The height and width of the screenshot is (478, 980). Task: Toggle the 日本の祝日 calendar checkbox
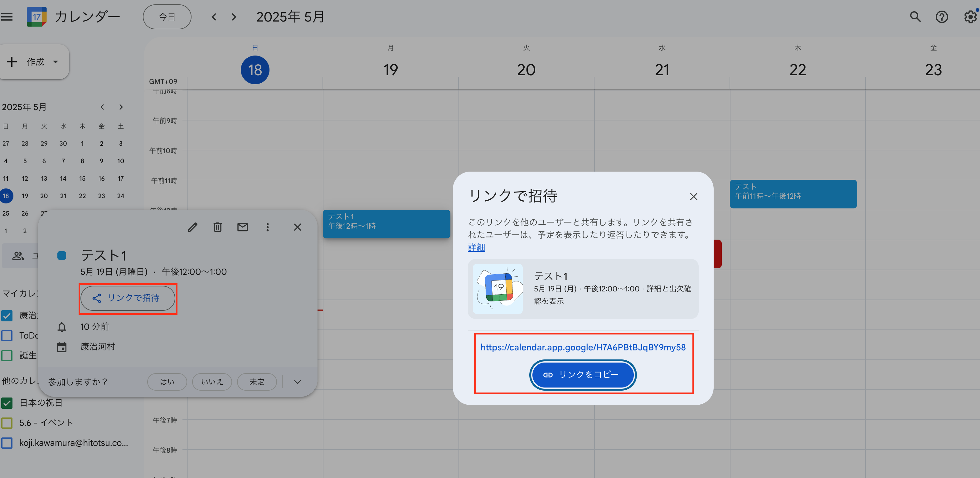(7, 402)
